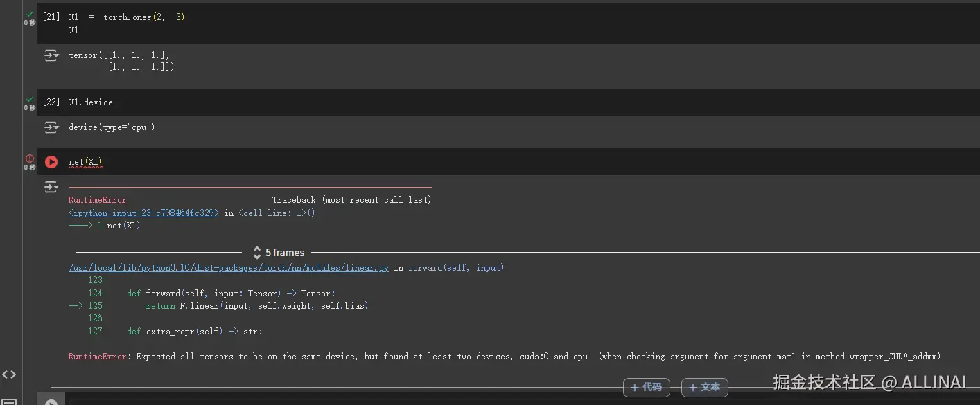
Task: Add a new code cell (+ 代码)
Action: (646, 388)
